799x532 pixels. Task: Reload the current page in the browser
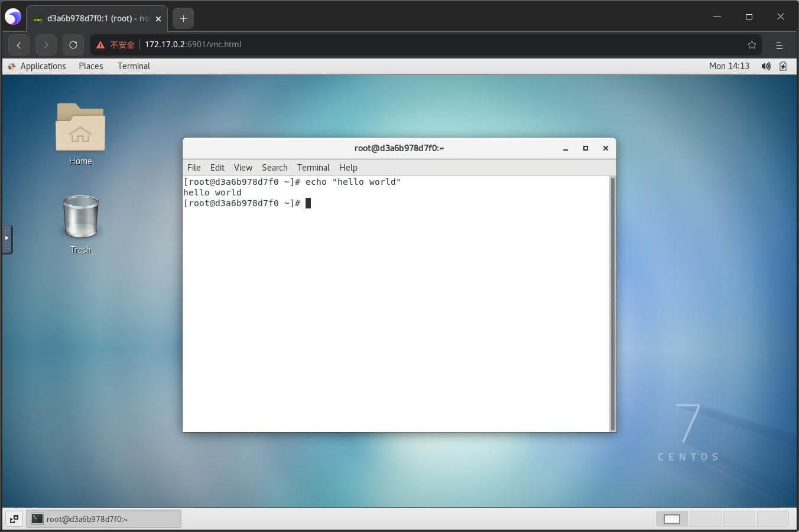(73, 45)
